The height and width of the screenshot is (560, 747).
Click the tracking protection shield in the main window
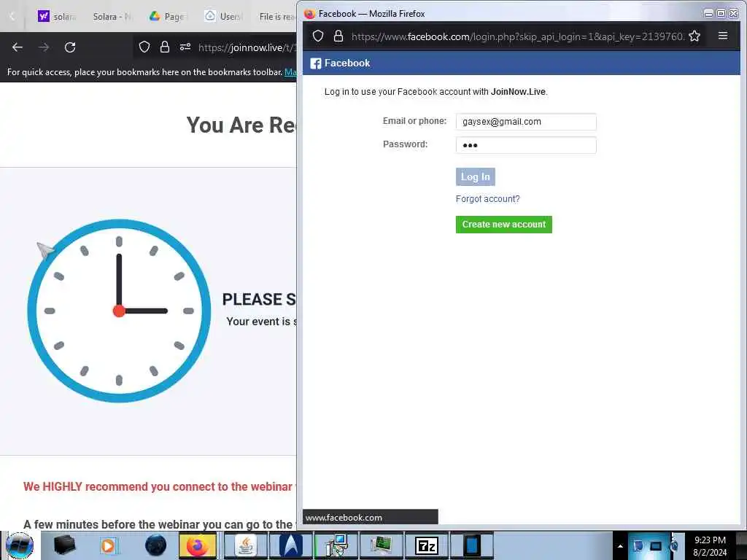coord(144,47)
